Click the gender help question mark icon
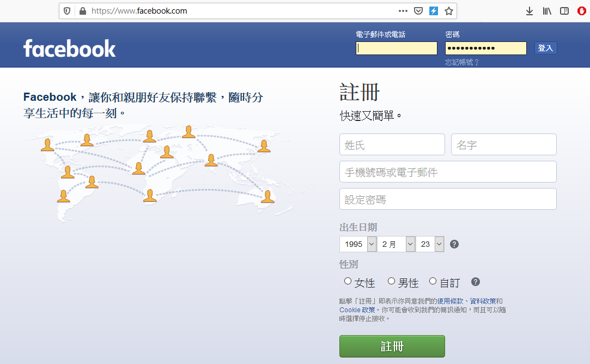590x364 pixels. pyautogui.click(x=475, y=282)
